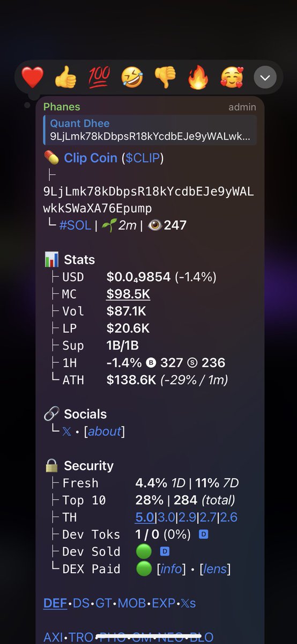Tap the #SOL hashtag
The height and width of the screenshot is (644, 297).
(x=75, y=225)
